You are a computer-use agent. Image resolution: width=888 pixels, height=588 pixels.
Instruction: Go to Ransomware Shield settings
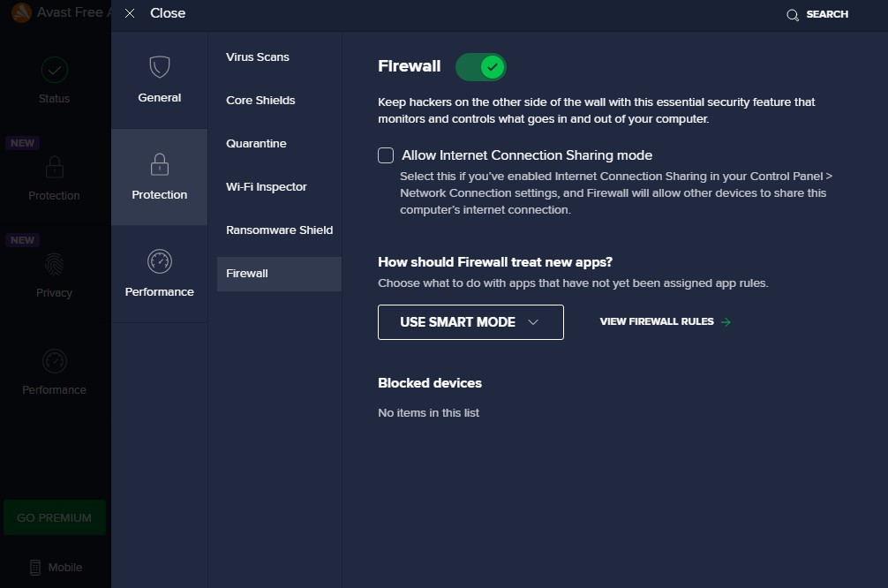pyautogui.click(x=279, y=230)
